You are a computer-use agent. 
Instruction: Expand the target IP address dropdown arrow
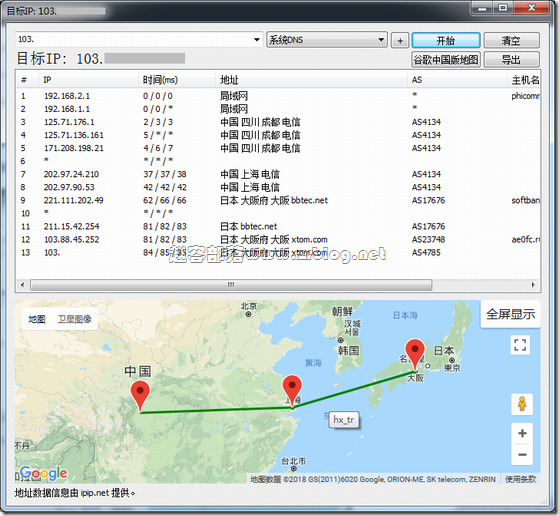pos(256,40)
